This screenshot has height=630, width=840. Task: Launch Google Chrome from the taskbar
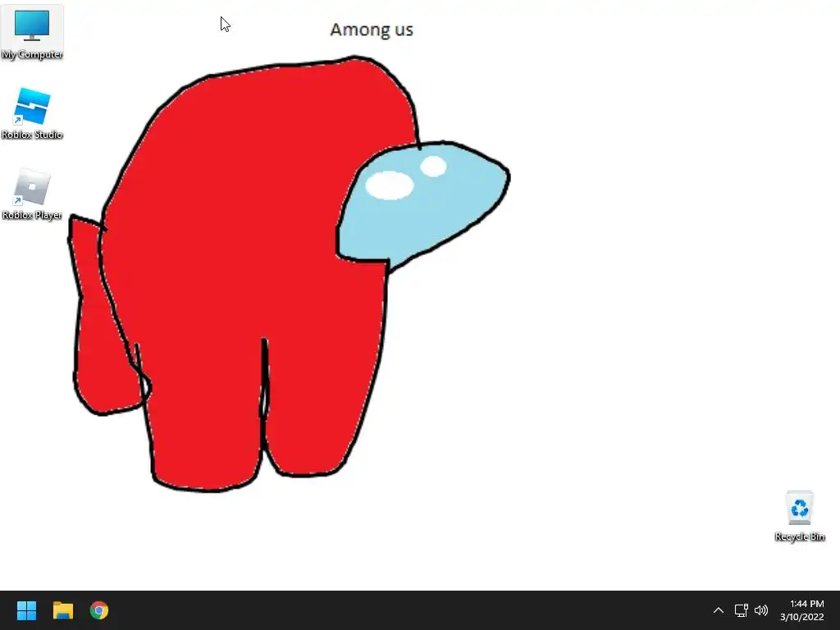99,610
